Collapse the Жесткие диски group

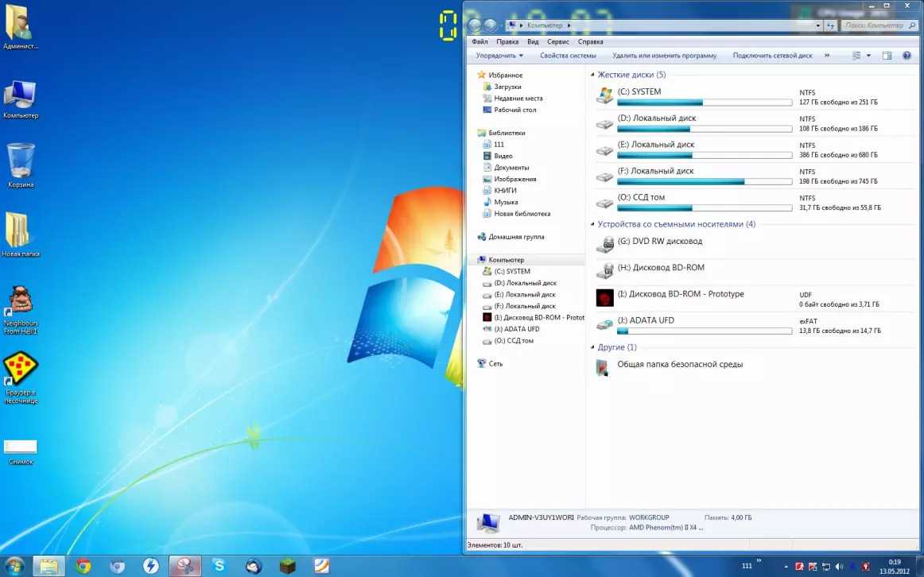(x=592, y=75)
